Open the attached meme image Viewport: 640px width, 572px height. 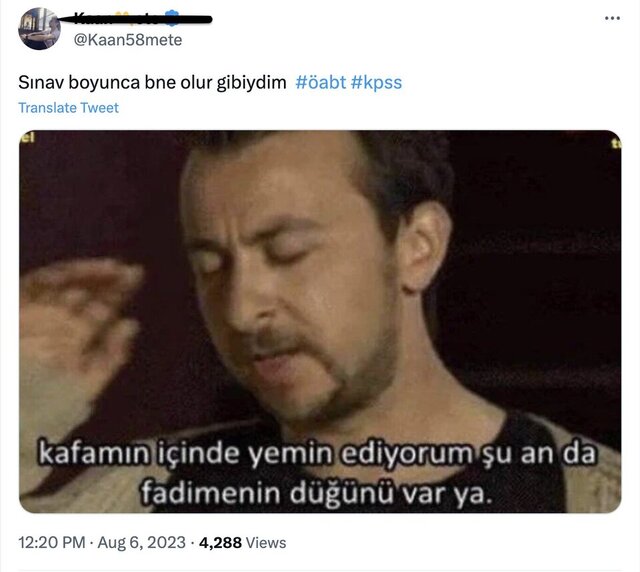coord(320,321)
